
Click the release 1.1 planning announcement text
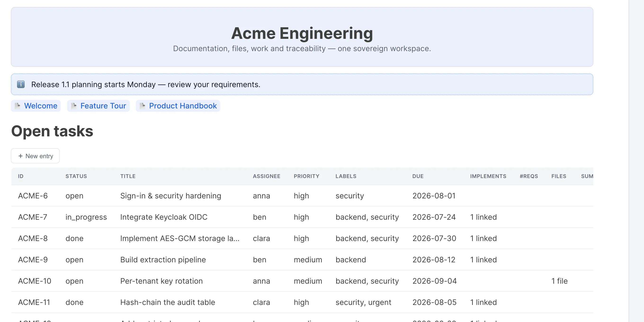[146, 85]
